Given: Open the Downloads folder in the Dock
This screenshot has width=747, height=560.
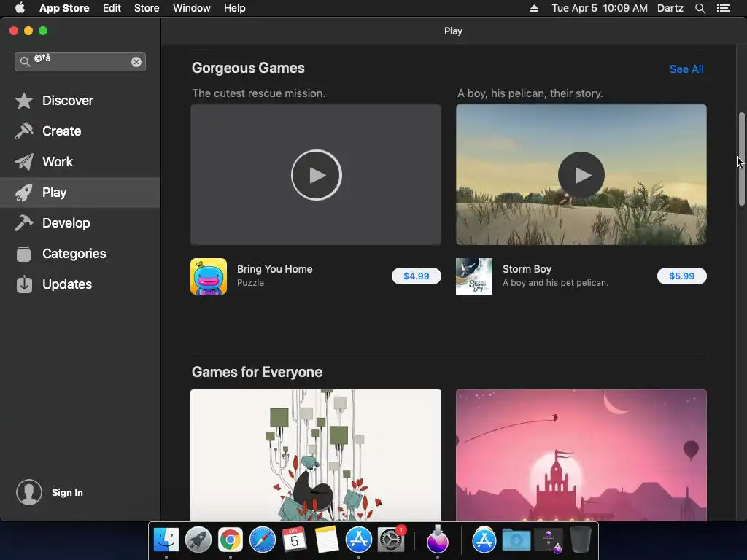Looking at the screenshot, I should (x=516, y=540).
